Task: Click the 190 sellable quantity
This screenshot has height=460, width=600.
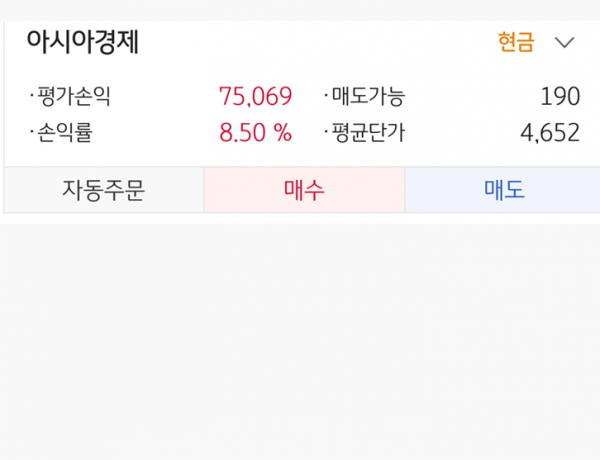Action: coord(560,97)
